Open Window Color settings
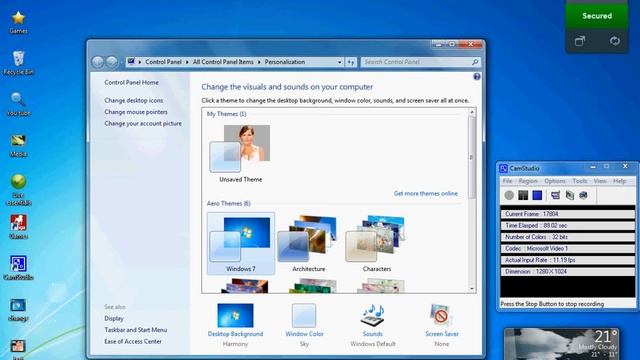Screen dimensions: 640x360 (x=304, y=325)
